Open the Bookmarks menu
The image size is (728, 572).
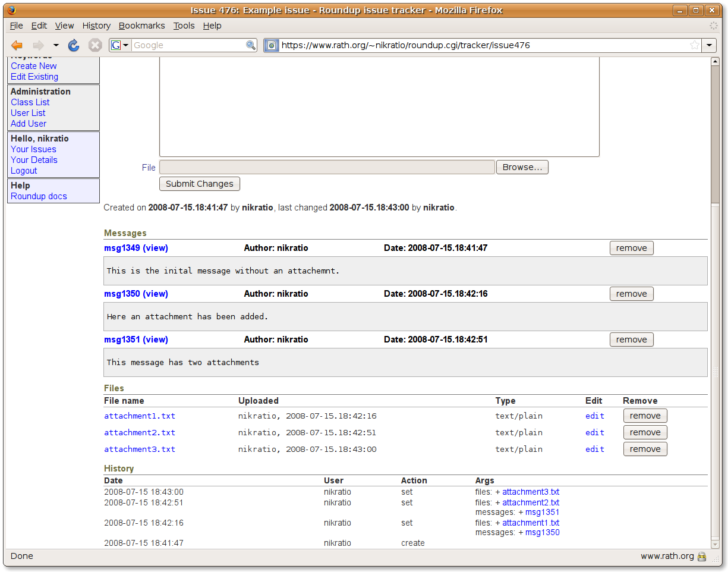point(141,26)
